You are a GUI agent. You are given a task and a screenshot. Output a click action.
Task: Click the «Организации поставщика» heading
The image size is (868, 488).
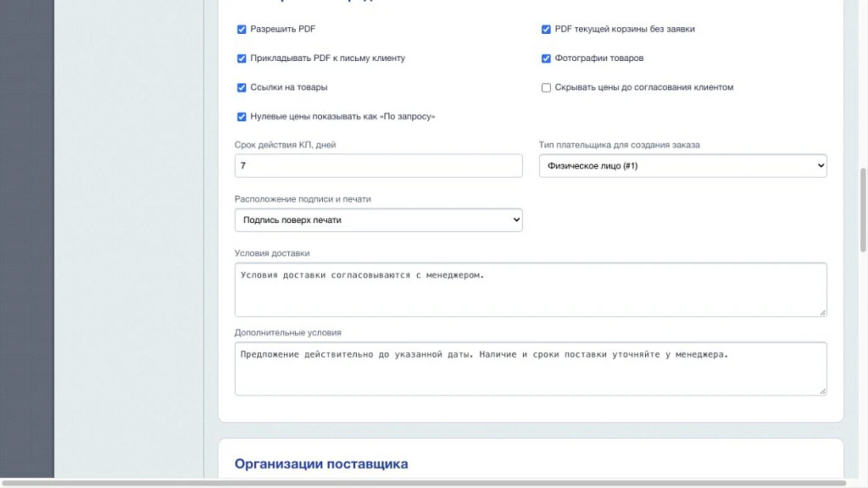[x=321, y=463]
